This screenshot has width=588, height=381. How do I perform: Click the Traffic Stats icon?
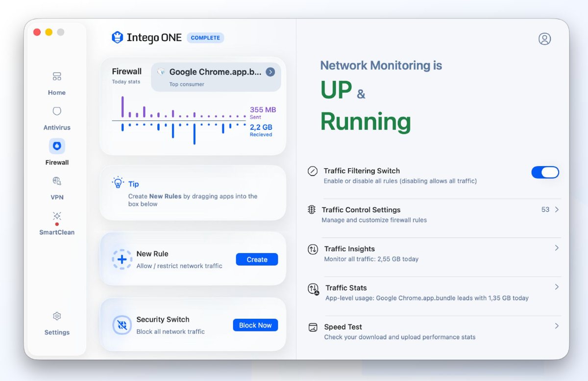click(313, 289)
